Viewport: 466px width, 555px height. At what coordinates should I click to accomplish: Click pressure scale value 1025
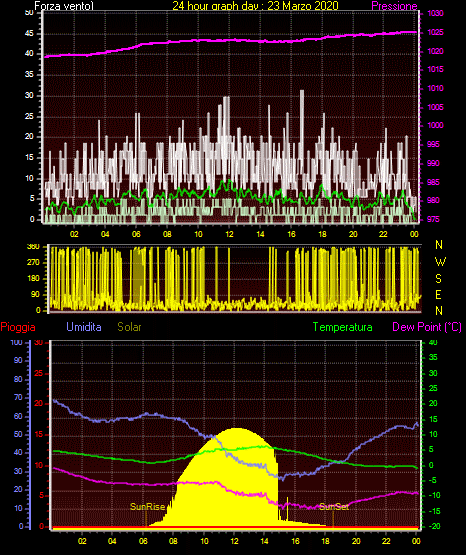(x=435, y=32)
